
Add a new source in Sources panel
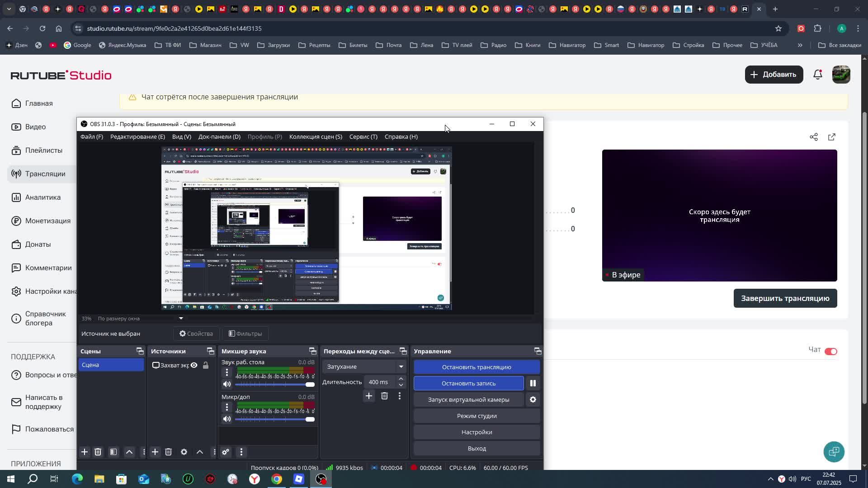[x=155, y=452]
